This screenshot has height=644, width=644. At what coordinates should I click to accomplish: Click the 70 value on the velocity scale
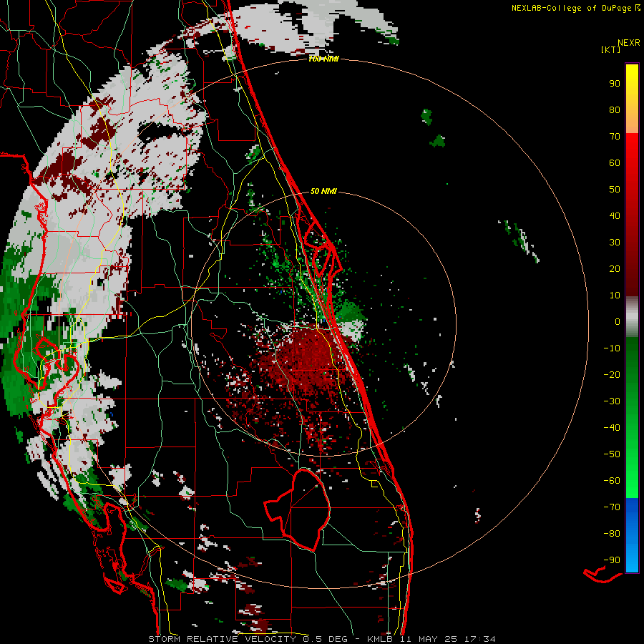615,137
